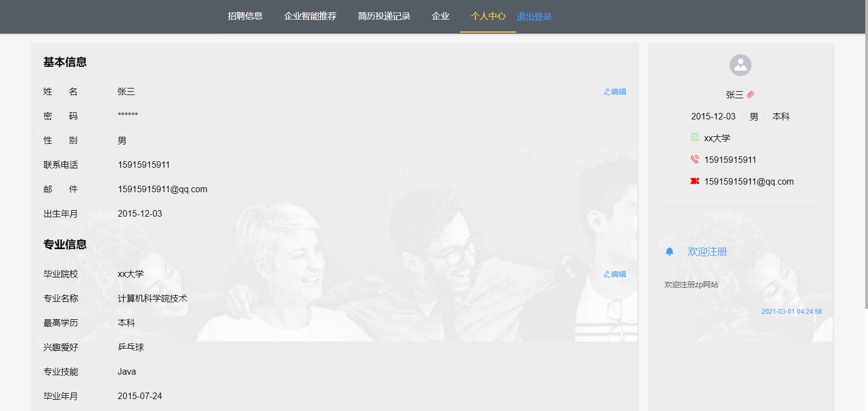Go to 企业智能推荐 page
Image resolution: width=868 pixels, height=411 pixels.
point(310,16)
